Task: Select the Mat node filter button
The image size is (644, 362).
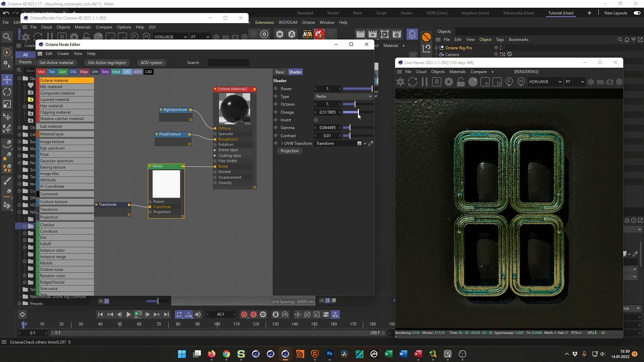Action: tap(41, 72)
